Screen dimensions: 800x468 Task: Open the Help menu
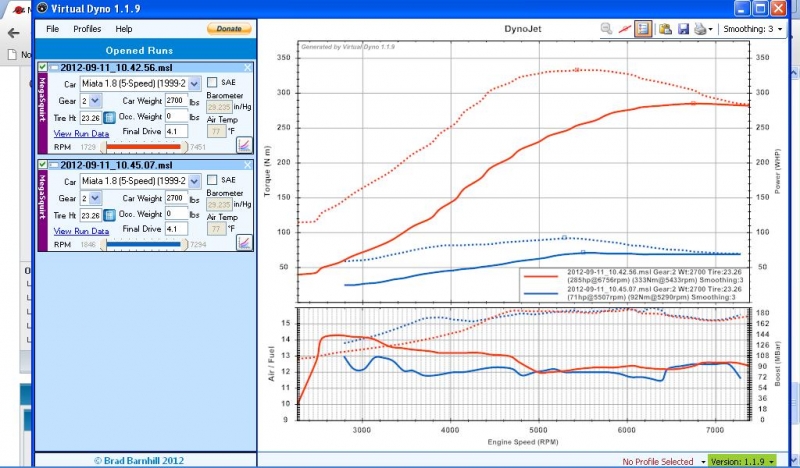(123, 29)
